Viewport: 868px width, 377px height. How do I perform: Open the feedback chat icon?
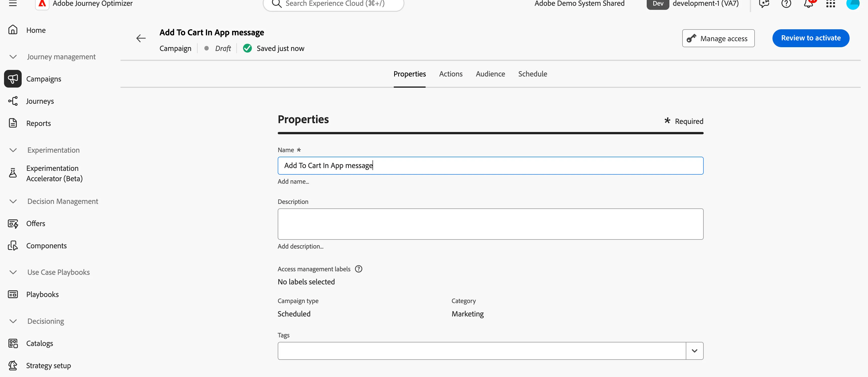pos(764,4)
